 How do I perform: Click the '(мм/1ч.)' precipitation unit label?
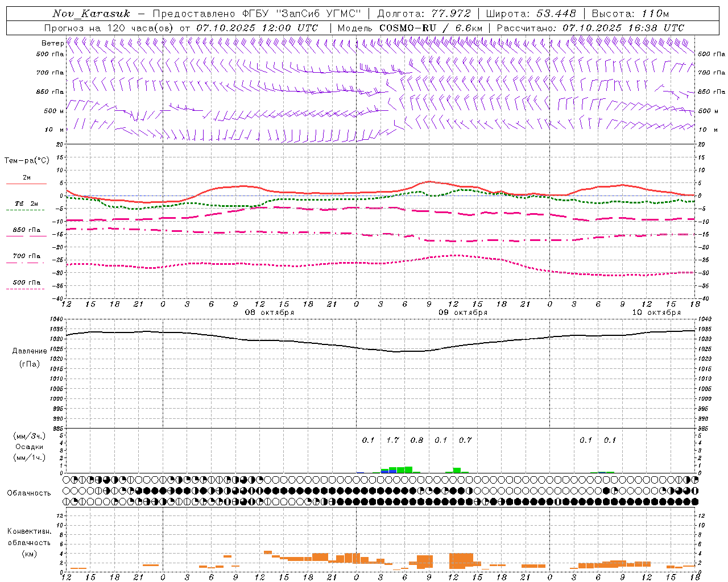coord(30,458)
